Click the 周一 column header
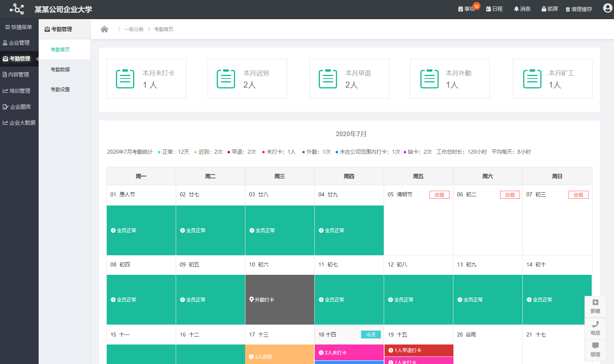 pyautogui.click(x=141, y=176)
